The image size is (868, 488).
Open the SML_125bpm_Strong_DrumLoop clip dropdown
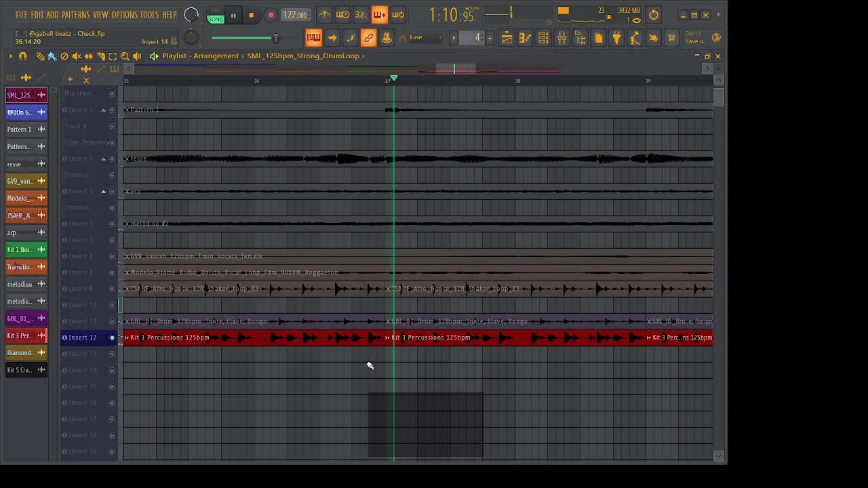[x=303, y=56]
